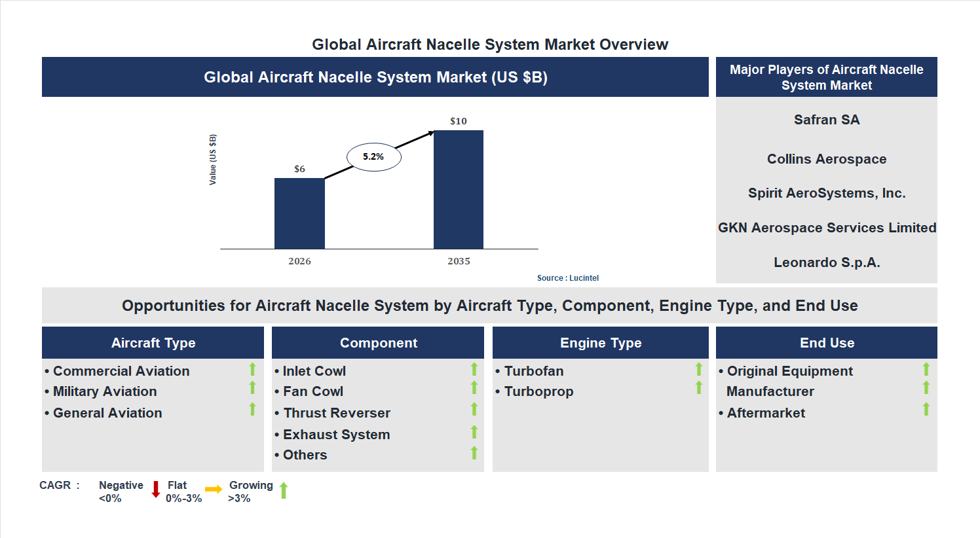980x538 pixels.
Task: Click the 5.2% CAGR oval
Action: coord(373,156)
